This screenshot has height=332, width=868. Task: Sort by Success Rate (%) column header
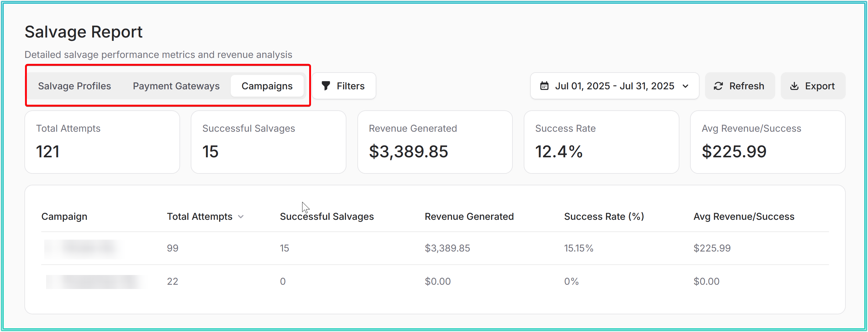[604, 216]
